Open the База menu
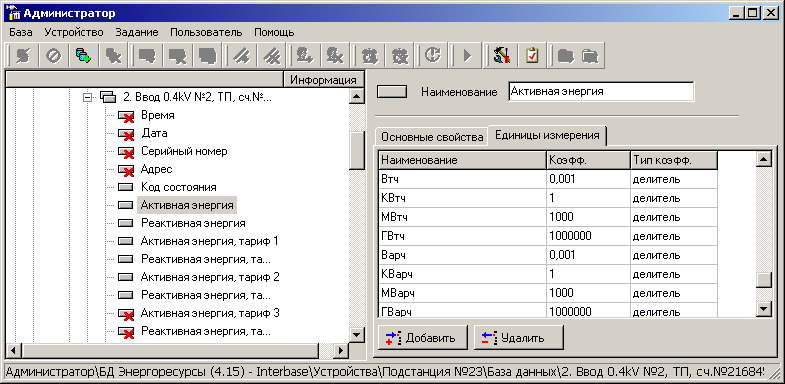This screenshot has height=384, width=785. coord(21,33)
